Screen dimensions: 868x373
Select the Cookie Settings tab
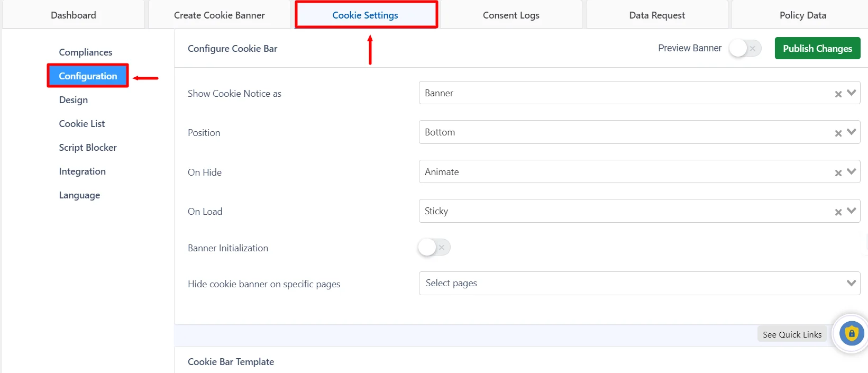point(366,15)
